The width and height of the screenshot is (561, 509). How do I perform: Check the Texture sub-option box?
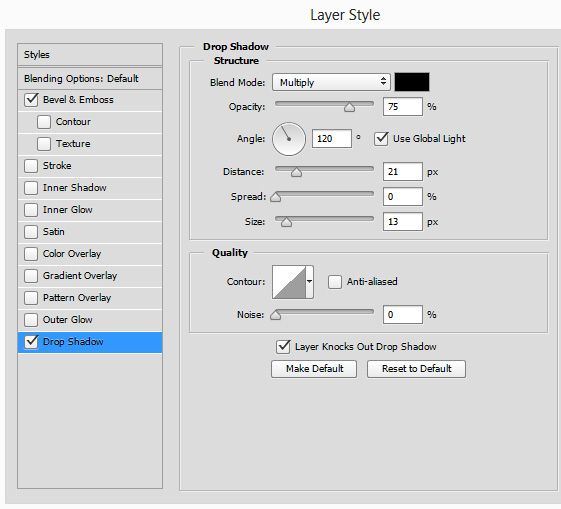coord(44,144)
